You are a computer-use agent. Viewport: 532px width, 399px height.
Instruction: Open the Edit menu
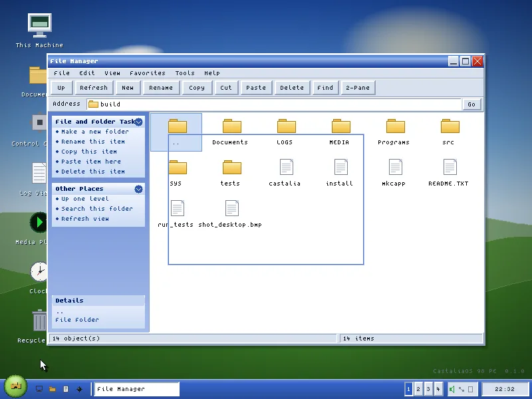pos(87,73)
